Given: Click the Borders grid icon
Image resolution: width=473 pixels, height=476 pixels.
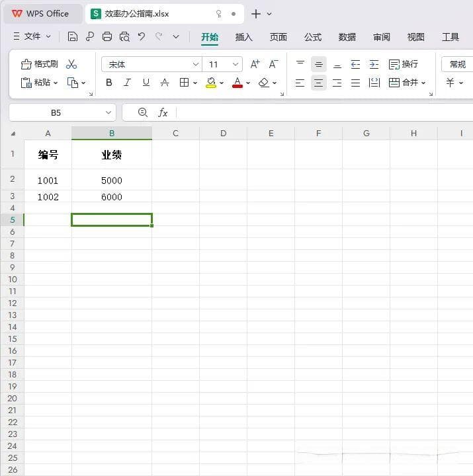Looking at the screenshot, I should pyautogui.click(x=184, y=83).
